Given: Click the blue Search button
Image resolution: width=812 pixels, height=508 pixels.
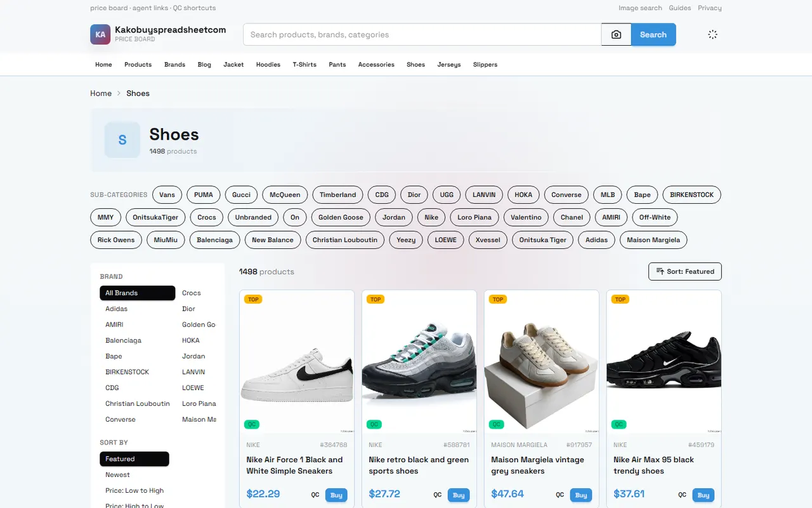Looking at the screenshot, I should 653,34.
